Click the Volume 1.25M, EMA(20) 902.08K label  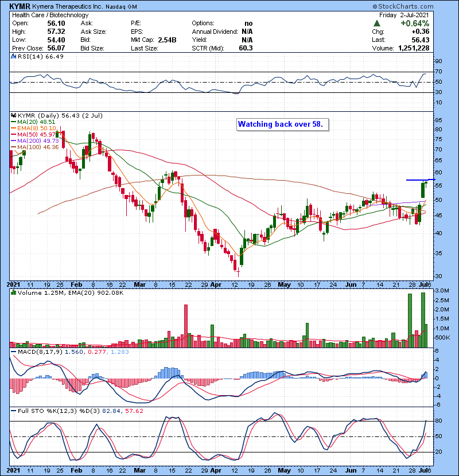point(71,293)
